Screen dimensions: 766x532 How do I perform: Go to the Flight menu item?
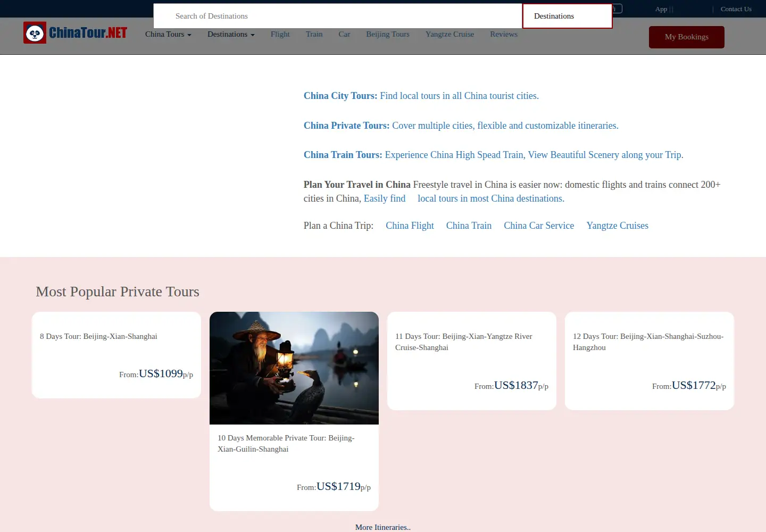tap(280, 34)
